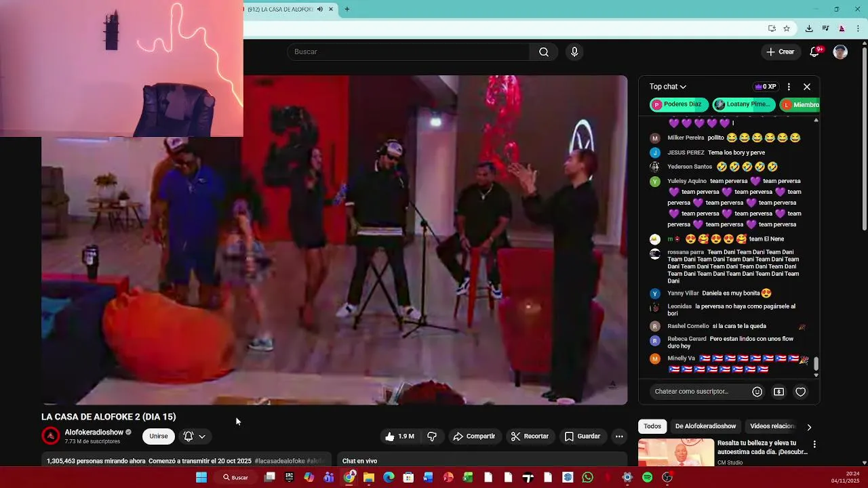Click the Compartir share button

(474, 436)
